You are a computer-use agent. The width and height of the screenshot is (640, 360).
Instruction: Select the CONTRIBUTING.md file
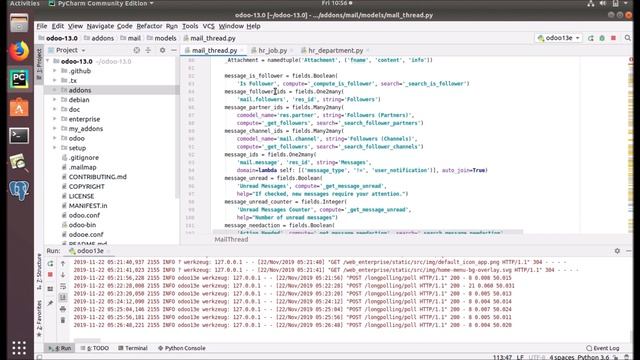(x=98, y=177)
